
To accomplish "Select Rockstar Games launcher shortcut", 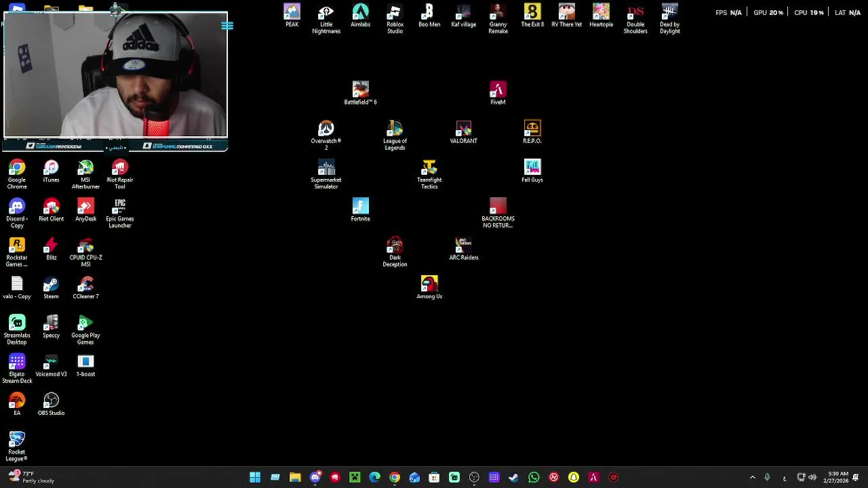I will point(17,252).
